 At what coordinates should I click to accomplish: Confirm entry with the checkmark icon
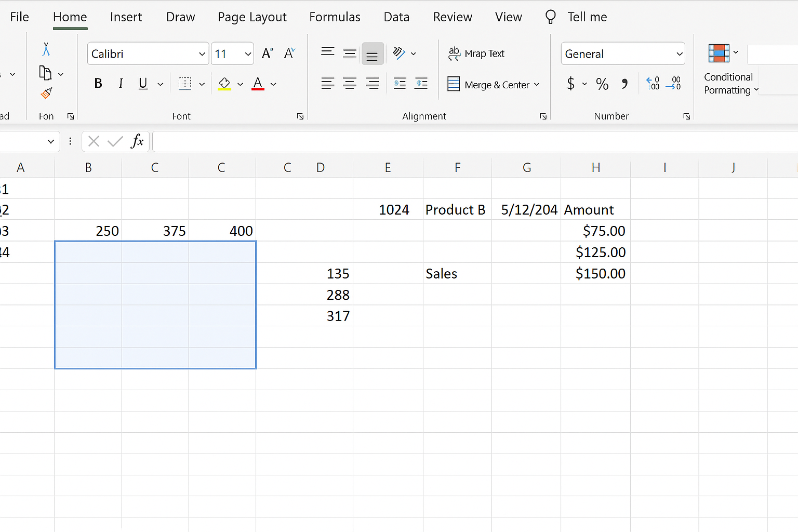tap(115, 141)
